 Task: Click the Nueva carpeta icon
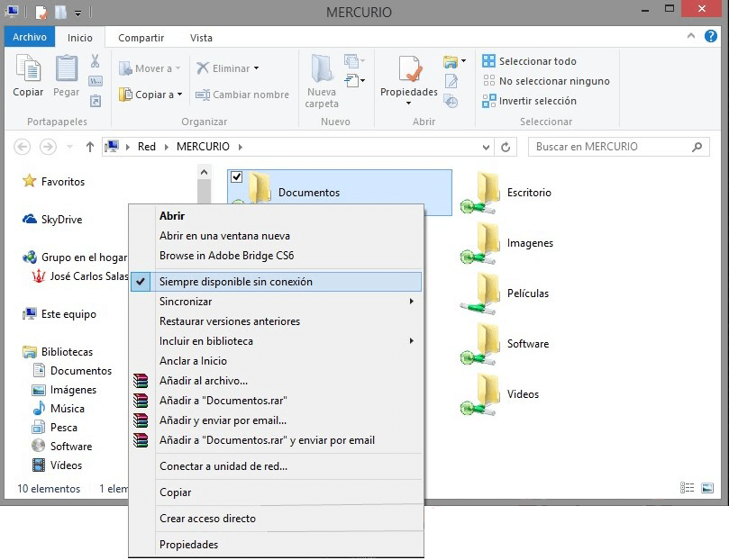pos(322,70)
